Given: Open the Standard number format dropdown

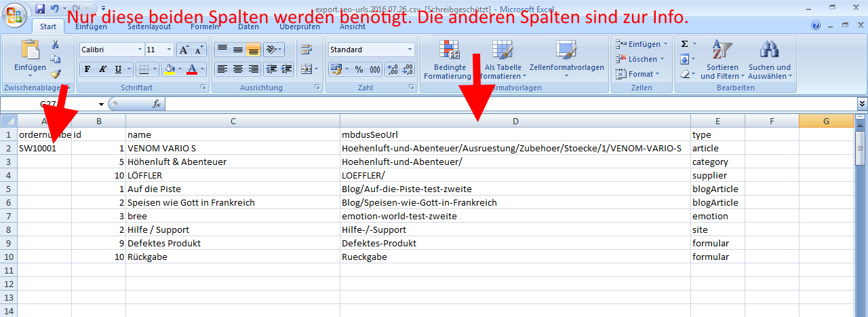Looking at the screenshot, I should click(x=410, y=50).
